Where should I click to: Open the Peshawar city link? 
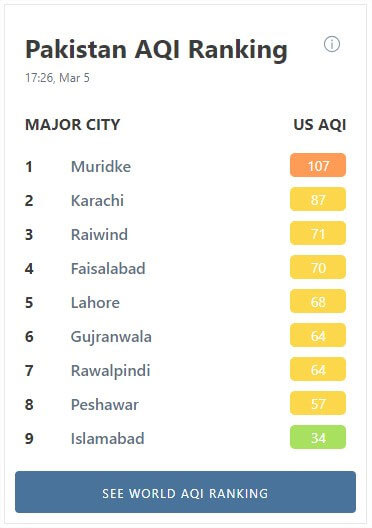pos(105,404)
